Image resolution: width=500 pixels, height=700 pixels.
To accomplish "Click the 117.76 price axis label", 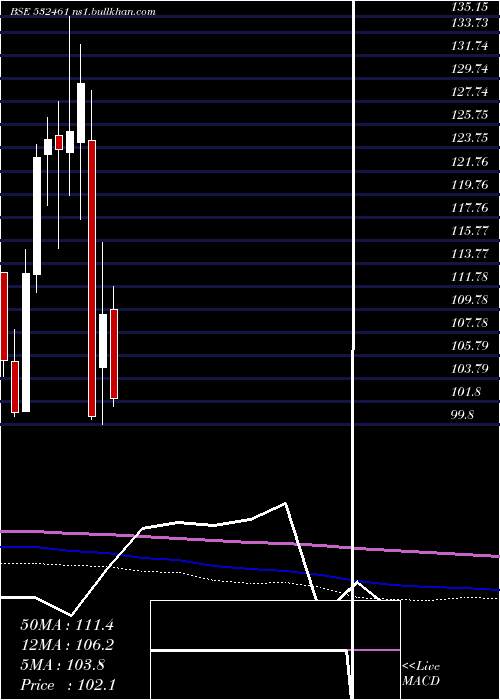I will click(469, 208).
